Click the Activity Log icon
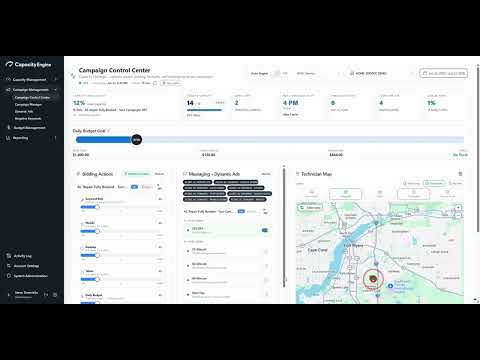 pos(9,256)
